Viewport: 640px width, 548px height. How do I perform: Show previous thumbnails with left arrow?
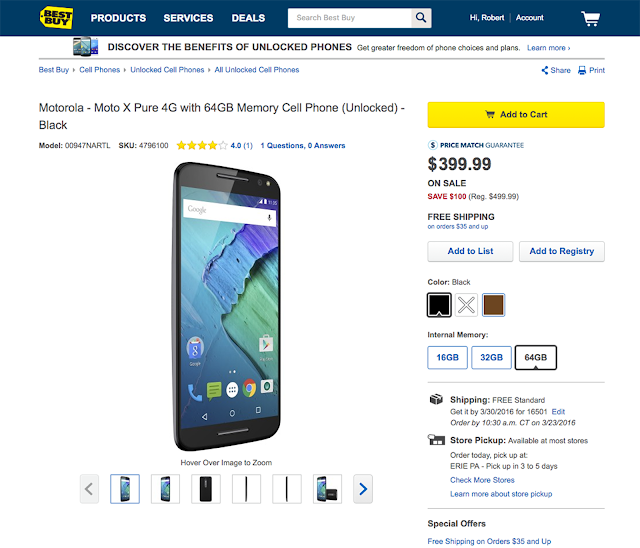coord(90,489)
